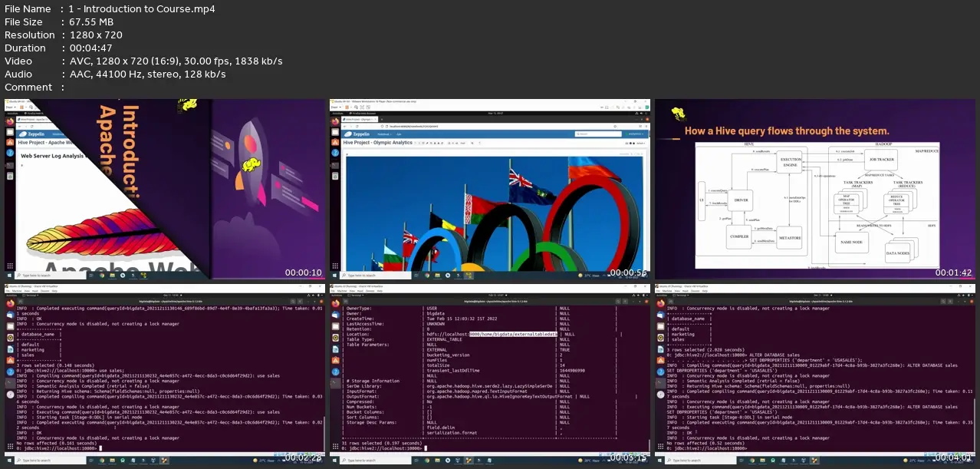Click Windows Start button in 00:00:10 frame
The height and width of the screenshot is (469, 980).
coord(8,276)
